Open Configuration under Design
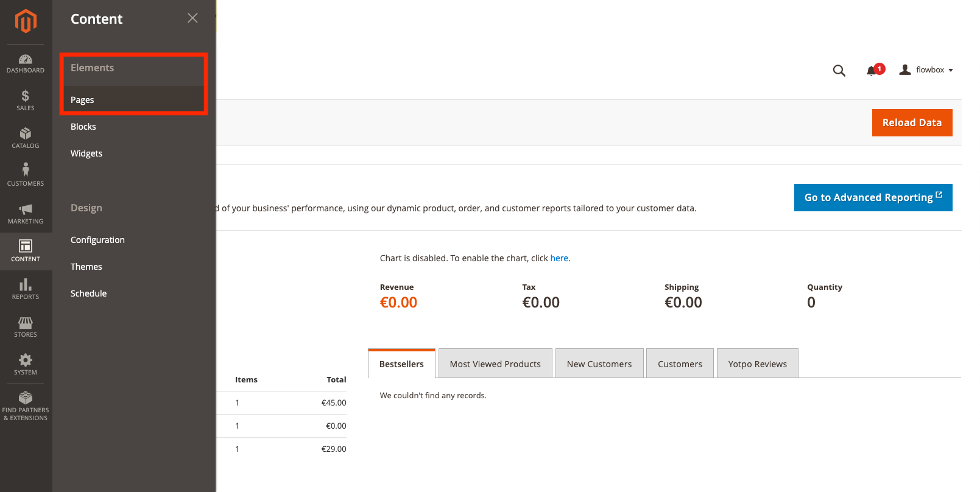The height and width of the screenshot is (492, 980). pos(97,240)
